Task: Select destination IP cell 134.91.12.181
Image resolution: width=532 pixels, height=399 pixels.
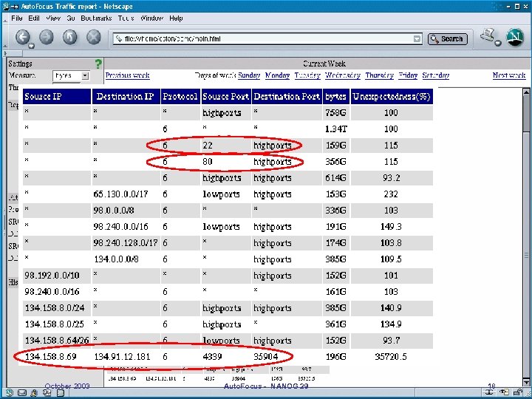Action: 122,357
